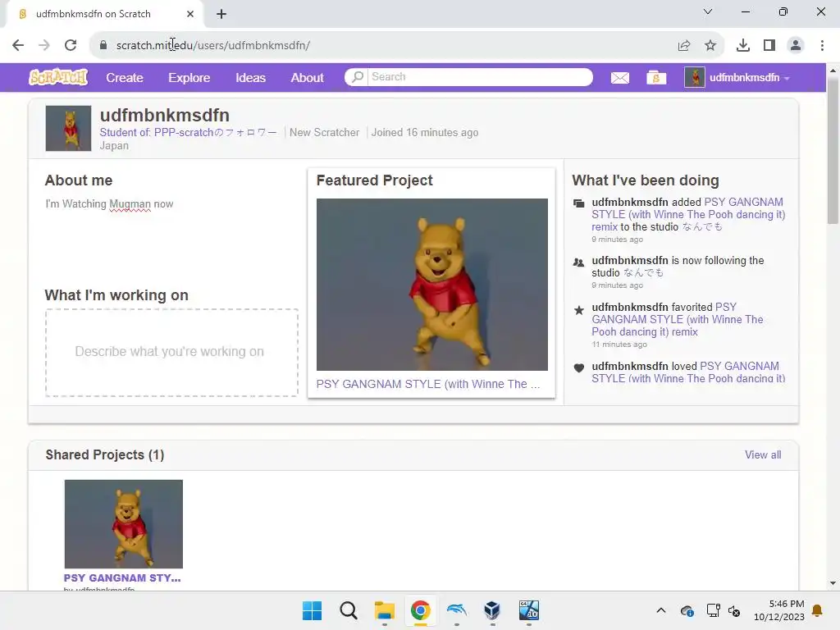
Task: Click notification bell in system tray
Action: (x=817, y=610)
